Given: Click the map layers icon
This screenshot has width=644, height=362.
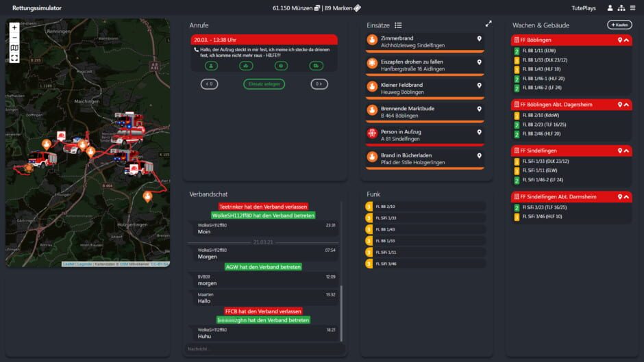Looking at the screenshot, I should point(14,48).
